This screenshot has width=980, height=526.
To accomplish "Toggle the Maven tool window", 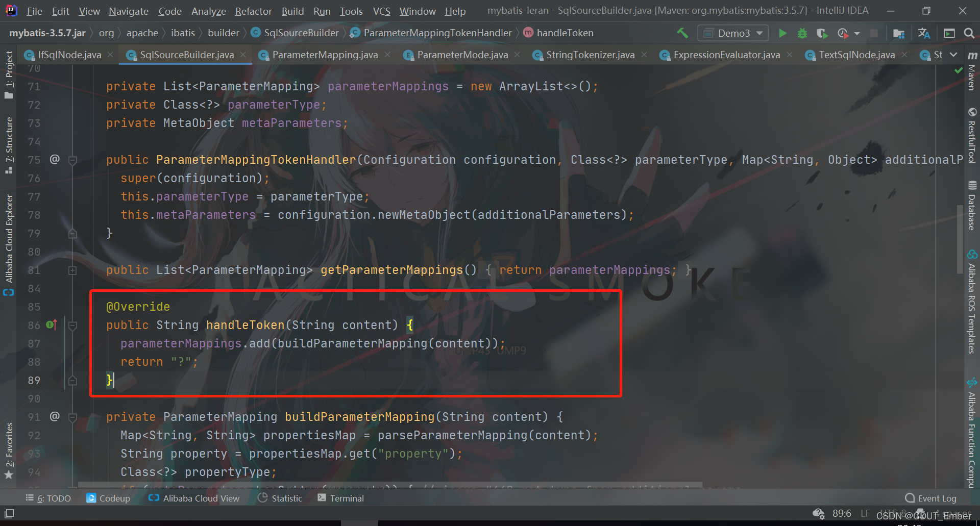I will point(972,71).
